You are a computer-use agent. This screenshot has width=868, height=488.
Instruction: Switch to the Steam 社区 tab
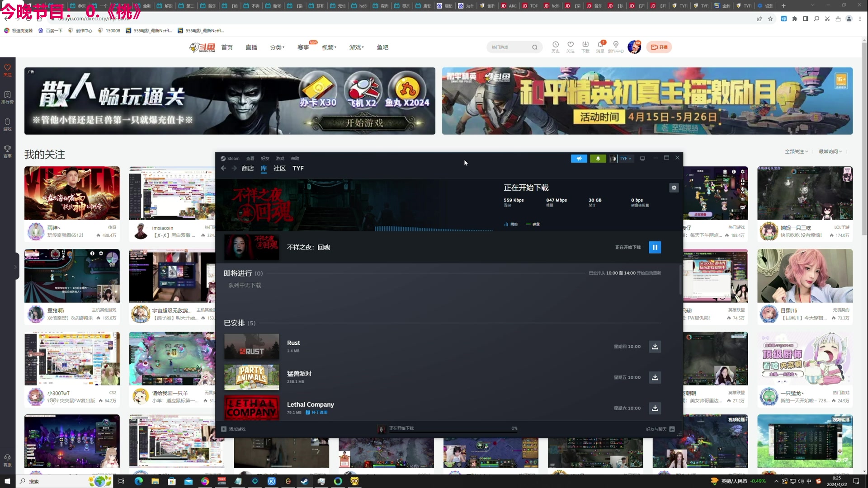coord(279,168)
